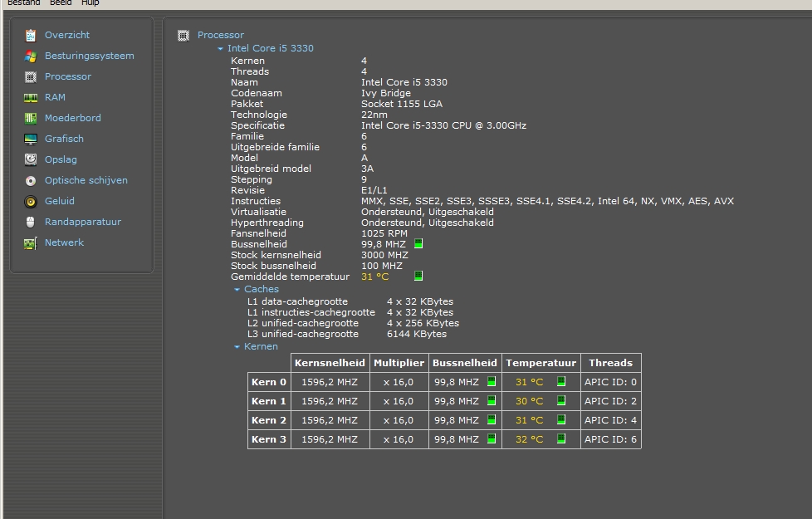Open the Geluid section
This screenshot has height=519, width=812.
pyautogui.click(x=60, y=201)
